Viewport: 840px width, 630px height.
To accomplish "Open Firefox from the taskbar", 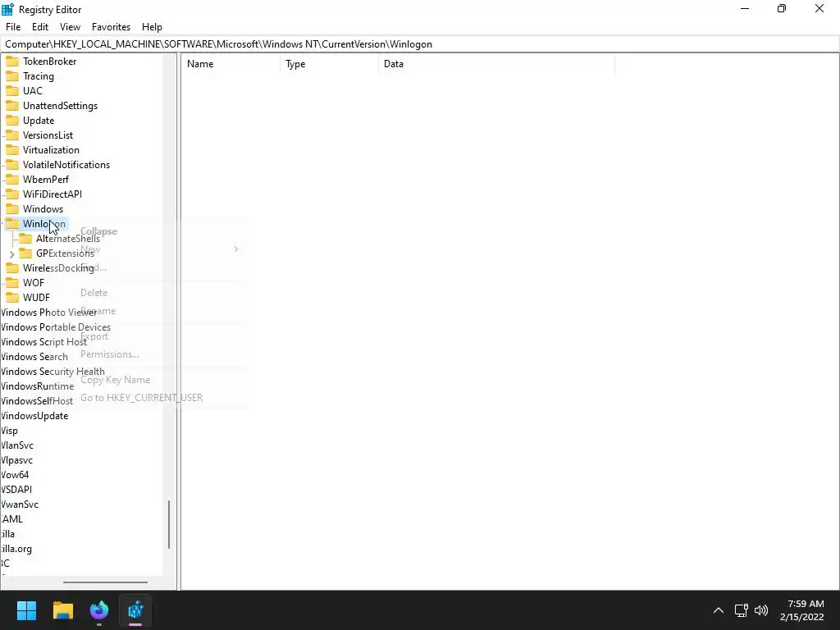I will 99,610.
